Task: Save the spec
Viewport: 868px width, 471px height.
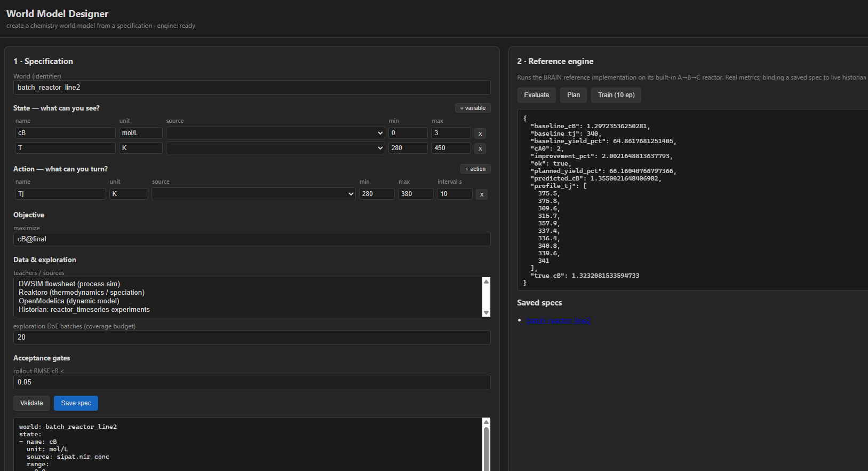Action: pyautogui.click(x=76, y=403)
